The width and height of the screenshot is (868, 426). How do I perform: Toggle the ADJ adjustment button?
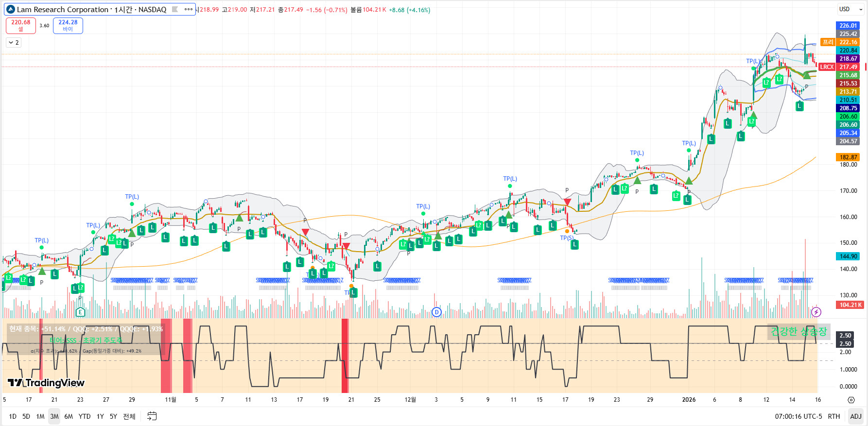(856, 416)
